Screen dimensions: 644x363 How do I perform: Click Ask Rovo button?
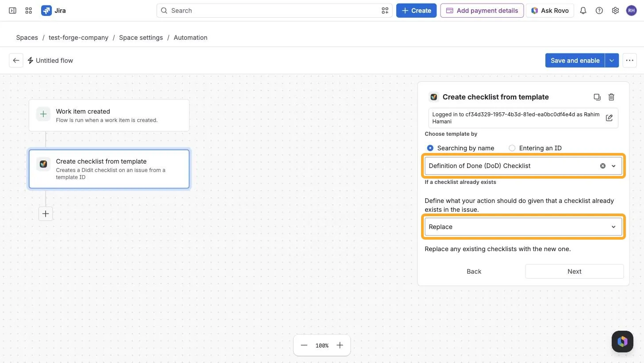[x=550, y=11]
